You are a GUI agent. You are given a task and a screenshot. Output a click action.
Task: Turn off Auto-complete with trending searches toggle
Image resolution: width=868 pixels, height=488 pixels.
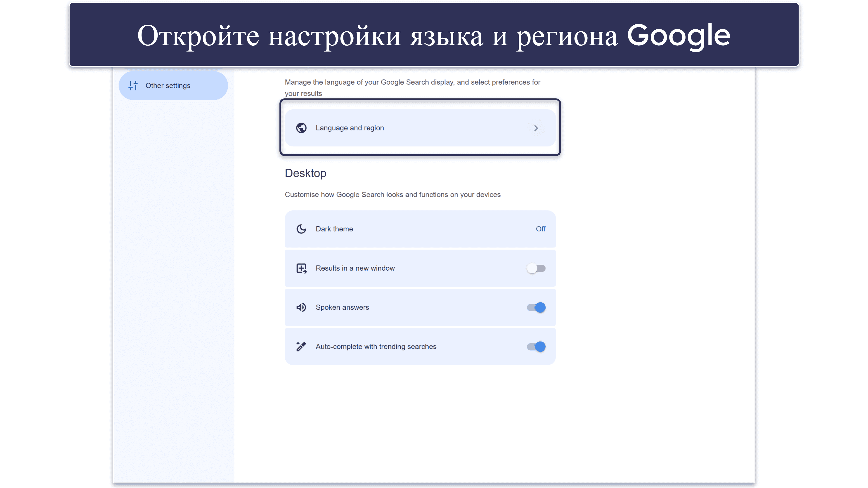click(536, 347)
